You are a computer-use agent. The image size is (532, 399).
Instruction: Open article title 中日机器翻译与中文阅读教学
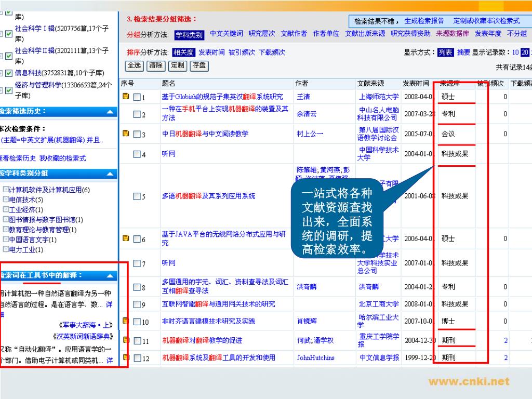pyautogui.click(x=205, y=134)
